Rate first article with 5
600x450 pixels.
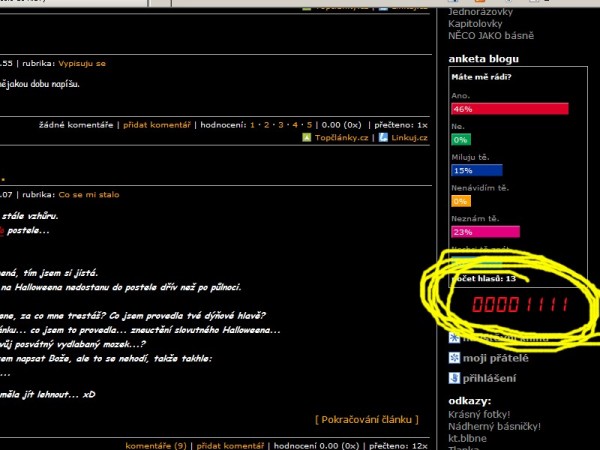point(309,125)
